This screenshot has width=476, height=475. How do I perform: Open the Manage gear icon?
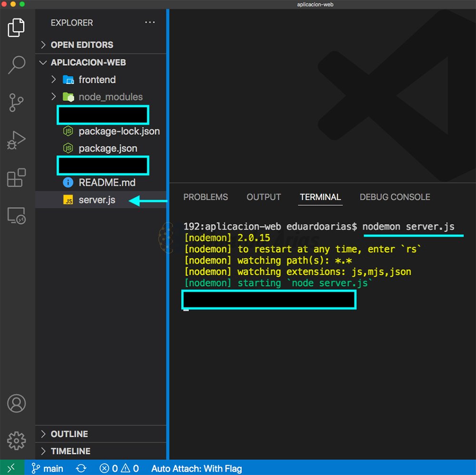[x=16, y=440]
